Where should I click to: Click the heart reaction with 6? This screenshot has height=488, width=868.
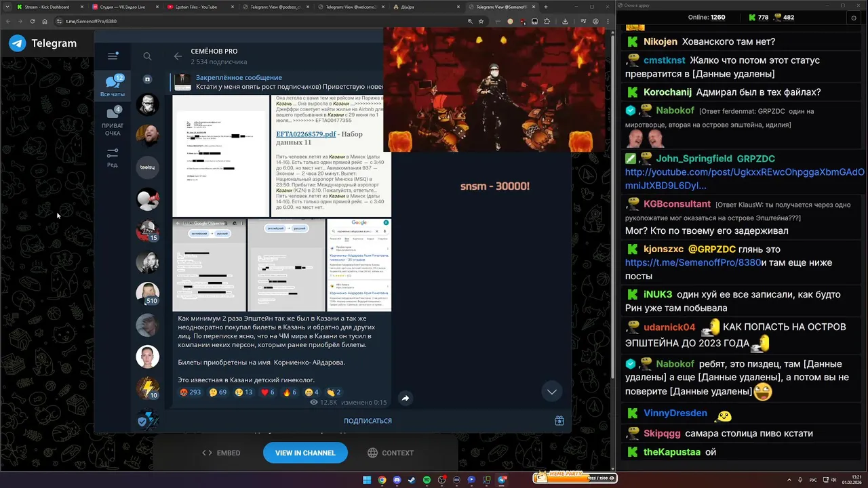[268, 392]
